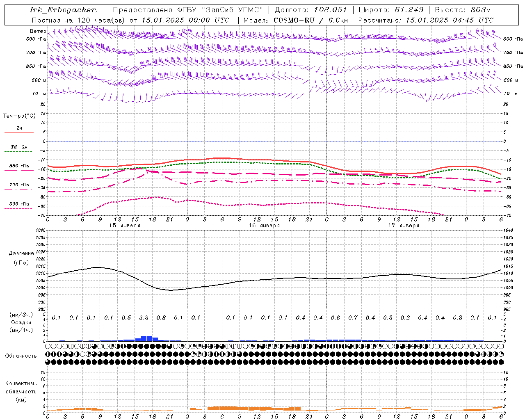
Task: Click the 0.7 three-hour precipitation value
Action: tap(353, 318)
